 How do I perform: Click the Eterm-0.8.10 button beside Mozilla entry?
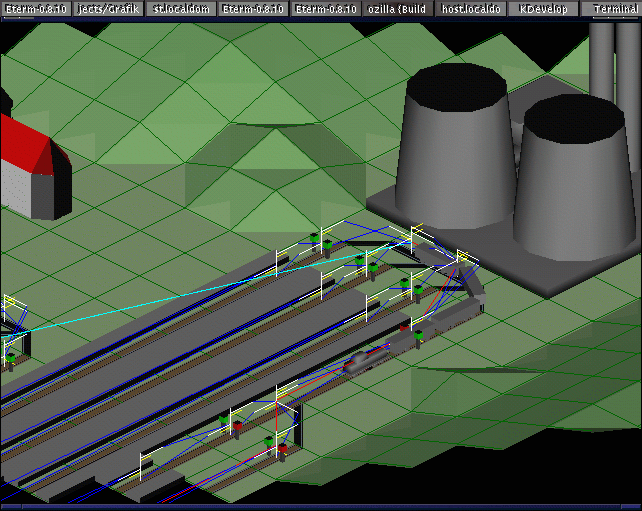point(326,8)
